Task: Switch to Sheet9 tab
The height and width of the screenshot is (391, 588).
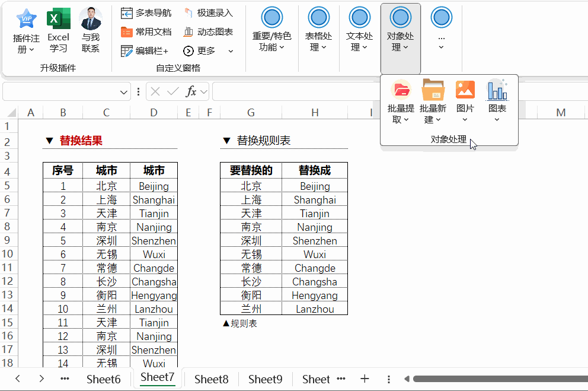Action: pyautogui.click(x=265, y=379)
